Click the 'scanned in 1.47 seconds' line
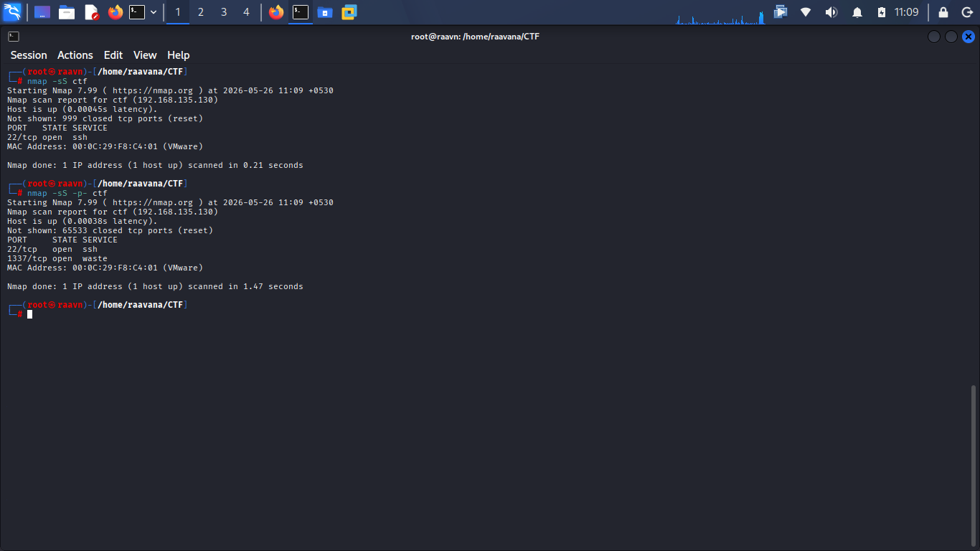 (155, 286)
